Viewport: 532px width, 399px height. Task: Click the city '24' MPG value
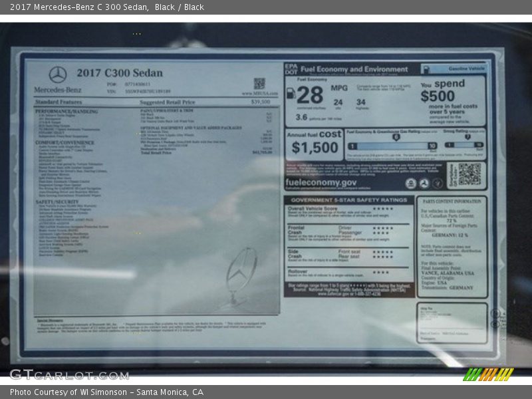pyautogui.click(x=338, y=102)
